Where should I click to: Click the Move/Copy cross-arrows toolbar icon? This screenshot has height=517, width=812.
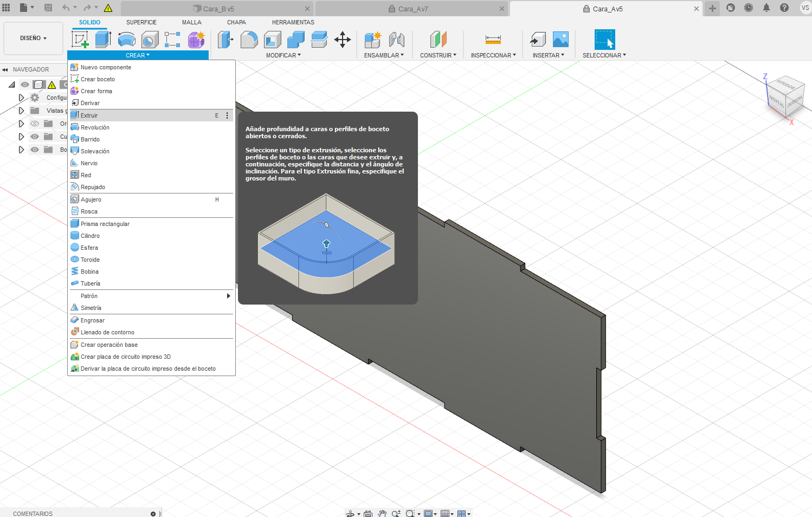(x=343, y=40)
